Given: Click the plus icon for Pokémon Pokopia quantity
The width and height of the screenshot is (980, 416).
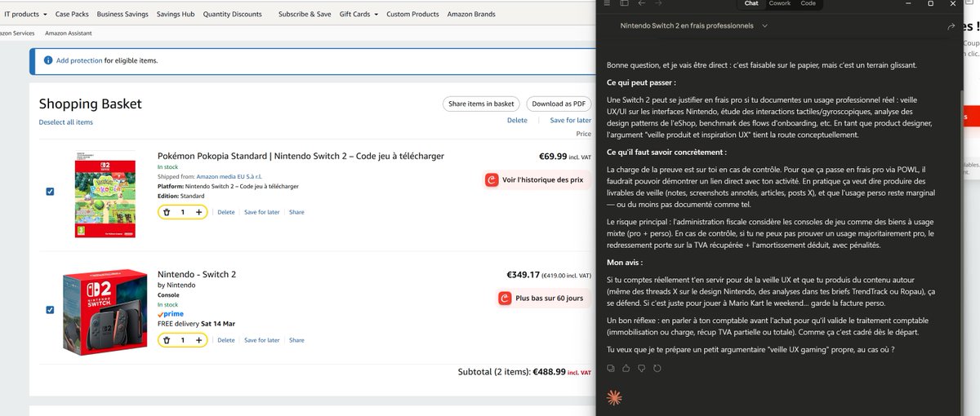Looking at the screenshot, I should [x=198, y=212].
